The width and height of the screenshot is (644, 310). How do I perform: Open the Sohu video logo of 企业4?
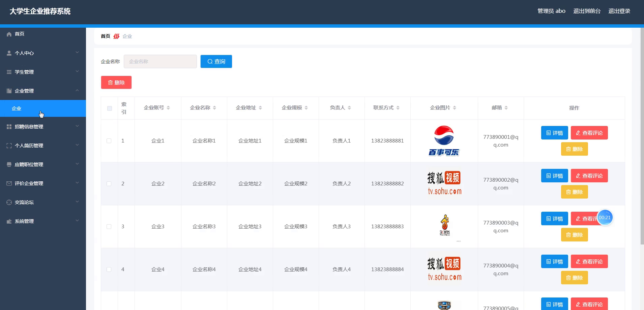tap(444, 269)
